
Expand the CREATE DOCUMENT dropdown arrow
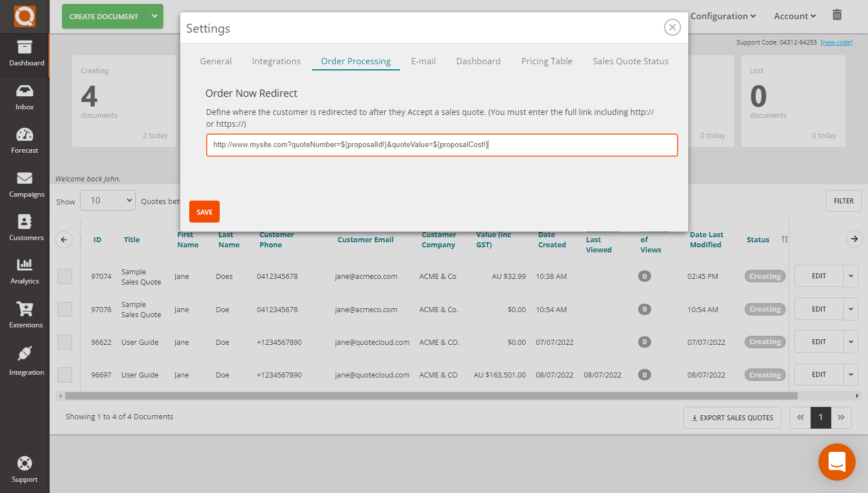click(x=155, y=16)
